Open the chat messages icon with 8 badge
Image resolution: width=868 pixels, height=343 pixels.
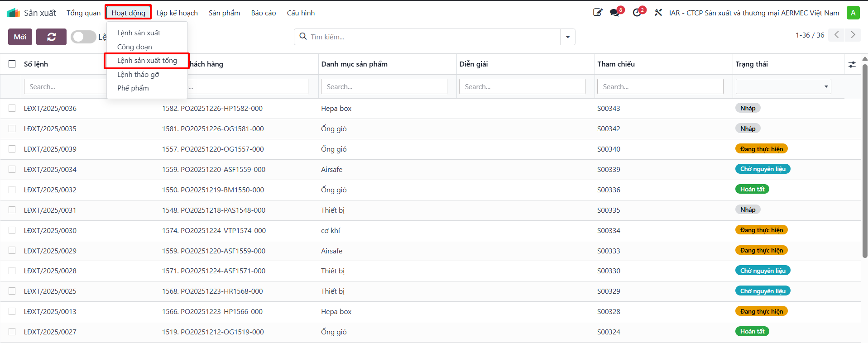point(614,13)
